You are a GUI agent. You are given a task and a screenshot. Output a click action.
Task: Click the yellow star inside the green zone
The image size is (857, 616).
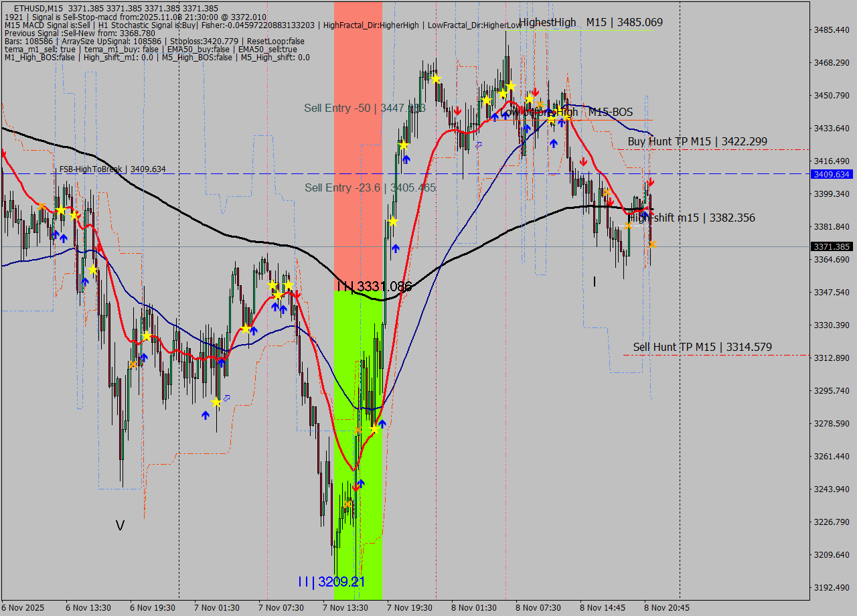tap(374, 429)
